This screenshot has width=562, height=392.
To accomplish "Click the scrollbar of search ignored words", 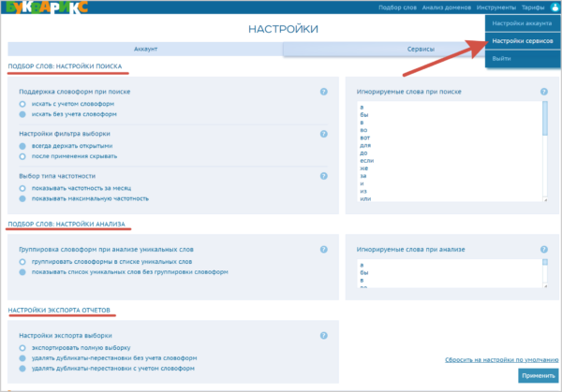I will pos(545,118).
